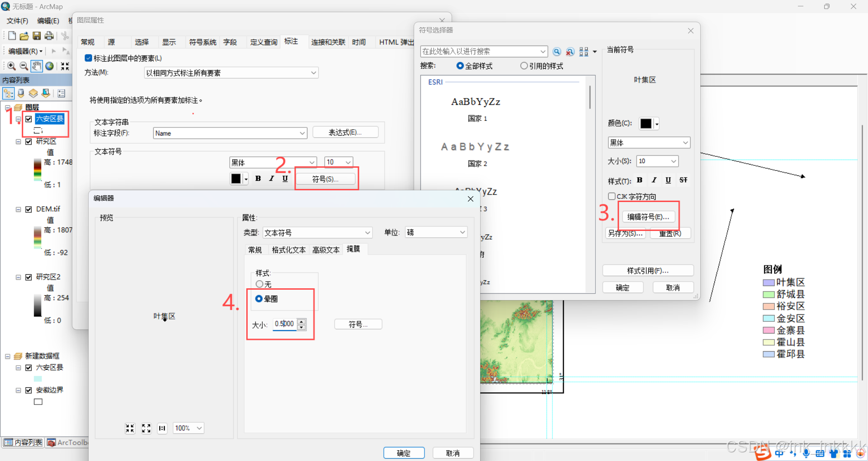Toggle Bold in label text symbol section
The height and width of the screenshot is (461, 868).
(258, 179)
